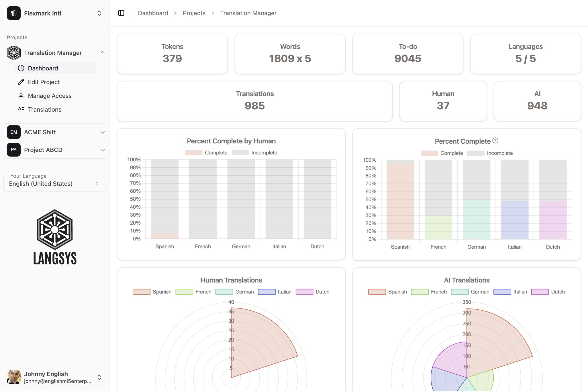Open the Flexmark Intl organization switcher
This screenshot has width=588, height=391.
[x=99, y=13]
